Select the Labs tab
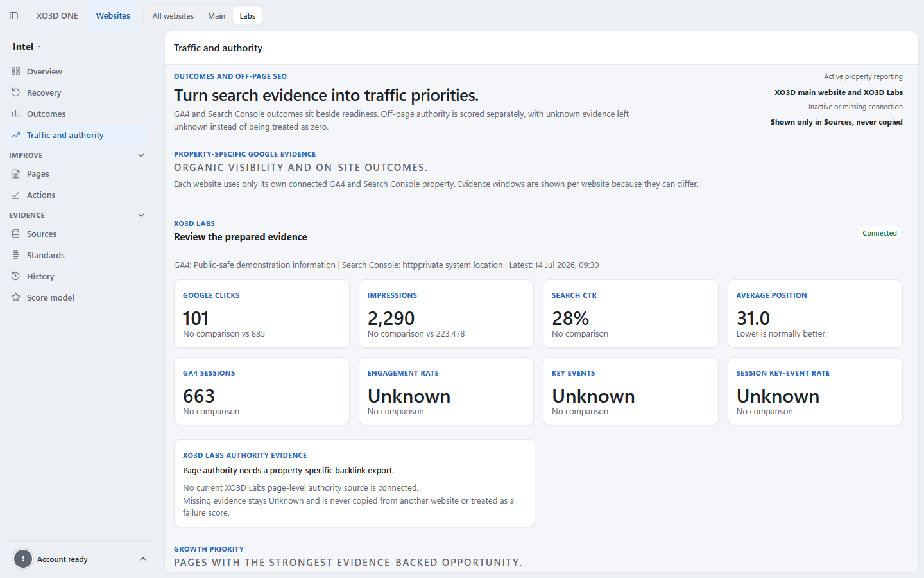This screenshot has height=578, width=924. [x=248, y=16]
